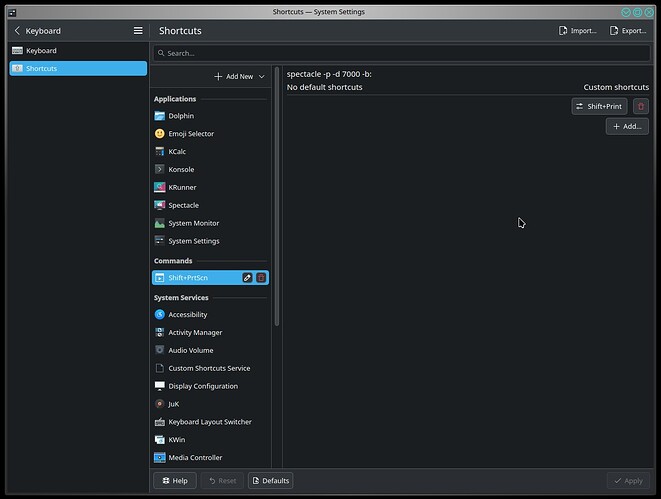Click the Keyboard sidebar entry icon
The height and width of the screenshot is (499, 661).
click(17, 51)
